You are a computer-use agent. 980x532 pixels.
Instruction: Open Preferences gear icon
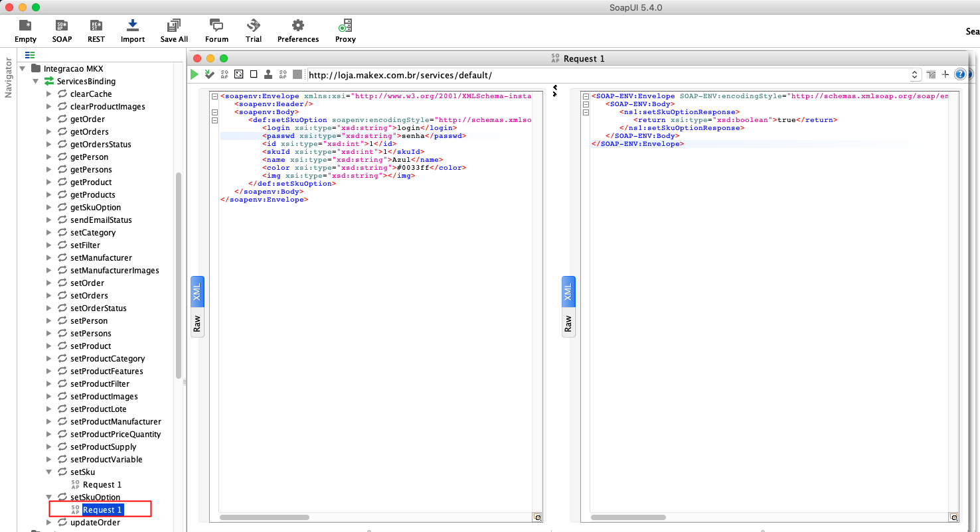(298, 30)
